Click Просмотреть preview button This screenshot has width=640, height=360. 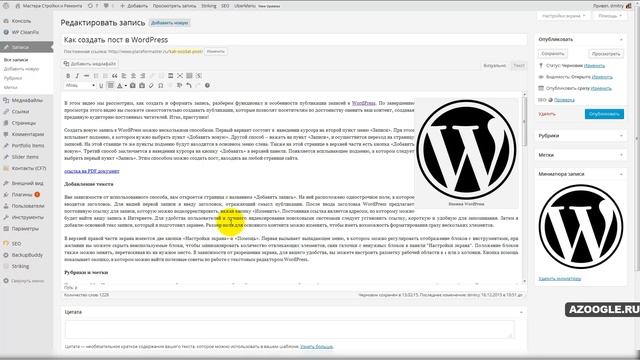pos(606,53)
